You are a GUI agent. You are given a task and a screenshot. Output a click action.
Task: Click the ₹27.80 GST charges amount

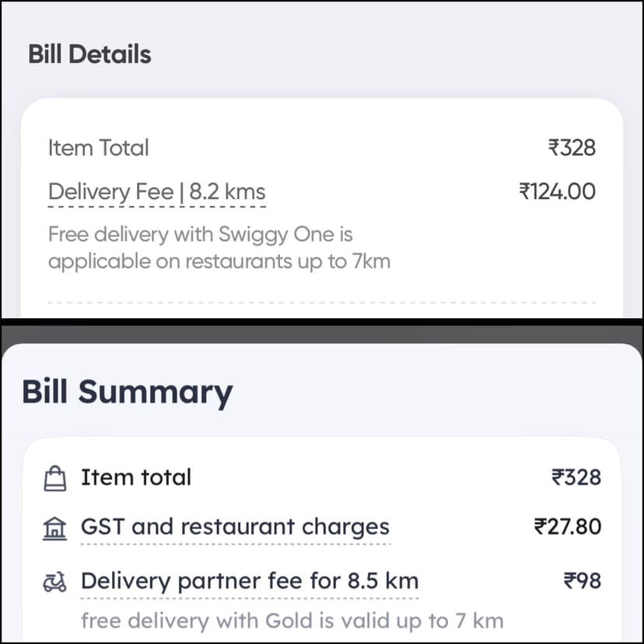point(567,527)
